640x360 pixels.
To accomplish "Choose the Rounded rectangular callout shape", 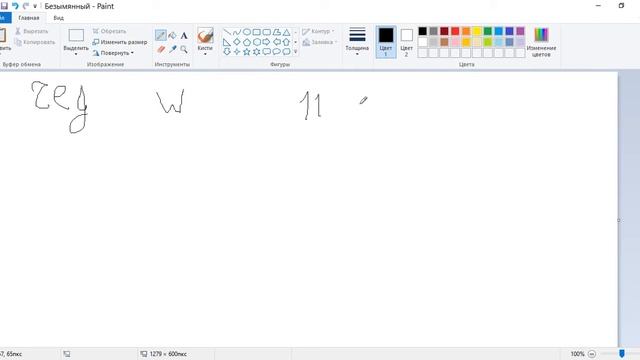I will [x=267, y=51].
